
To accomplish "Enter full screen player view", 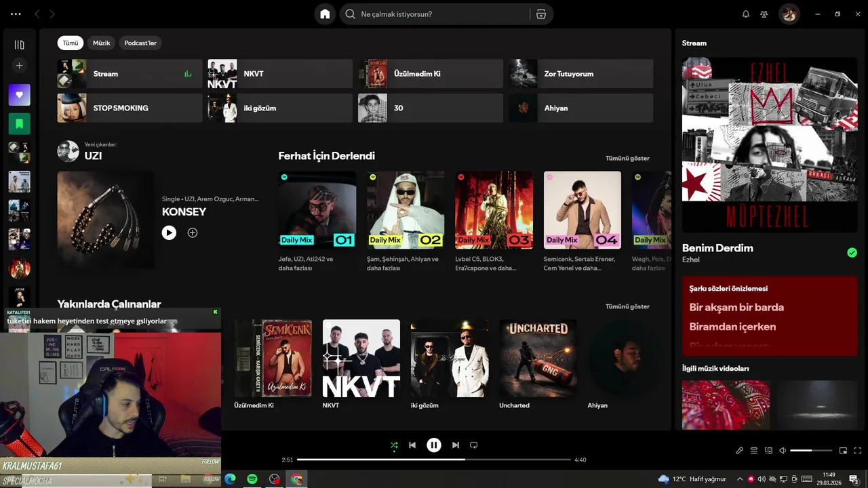I will pyautogui.click(x=857, y=451).
